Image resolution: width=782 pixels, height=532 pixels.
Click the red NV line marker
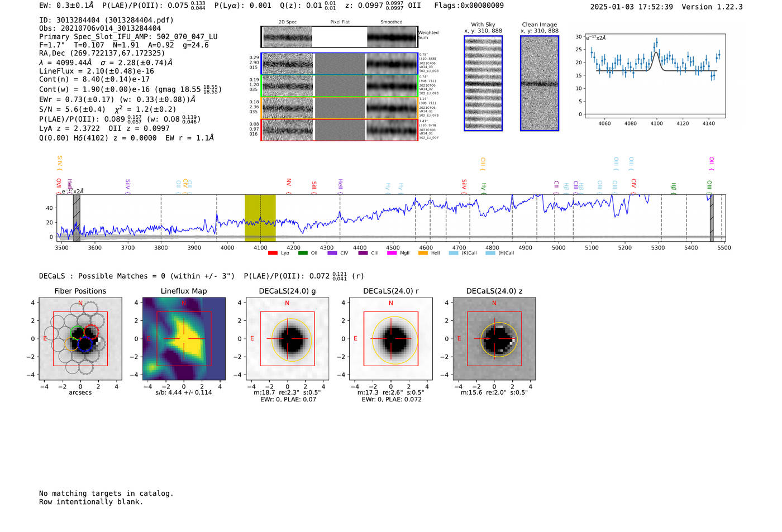pos(289,186)
